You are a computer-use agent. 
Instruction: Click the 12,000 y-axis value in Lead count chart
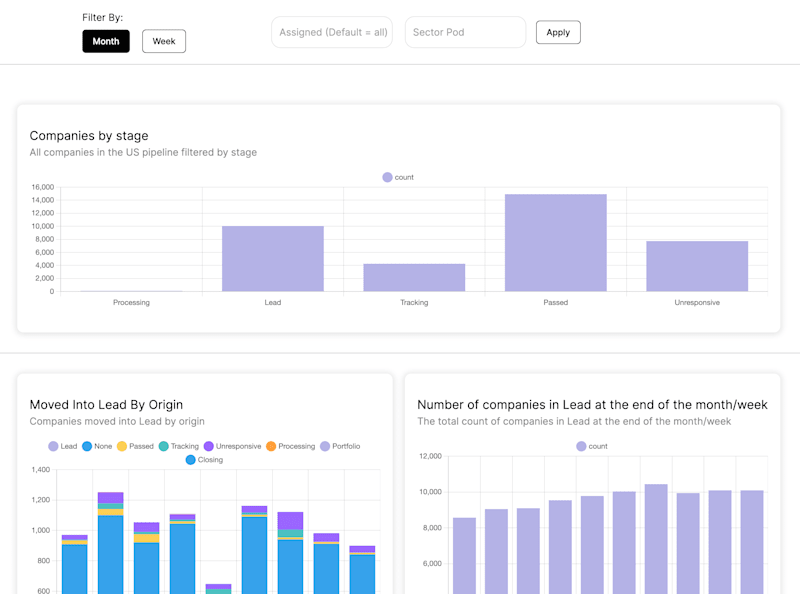pos(431,456)
